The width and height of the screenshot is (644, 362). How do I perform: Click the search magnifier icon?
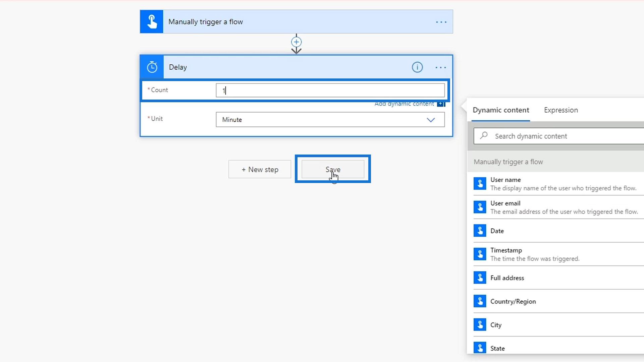(x=484, y=136)
